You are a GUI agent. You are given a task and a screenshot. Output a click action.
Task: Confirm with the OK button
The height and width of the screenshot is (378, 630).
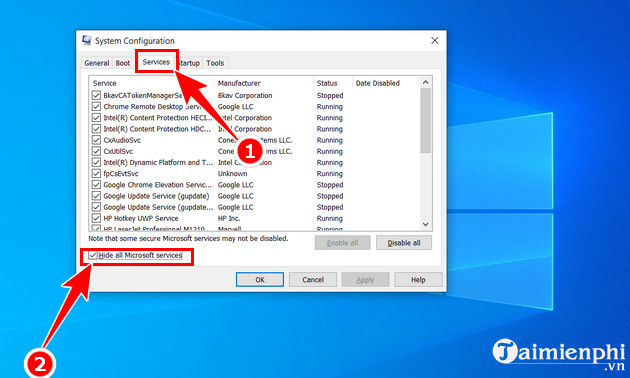pyautogui.click(x=260, y=280)
